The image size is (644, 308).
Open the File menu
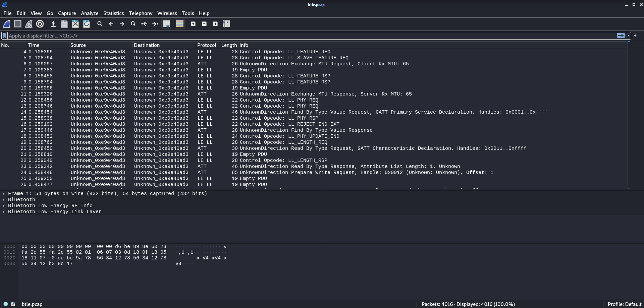(x=7, y=13)
